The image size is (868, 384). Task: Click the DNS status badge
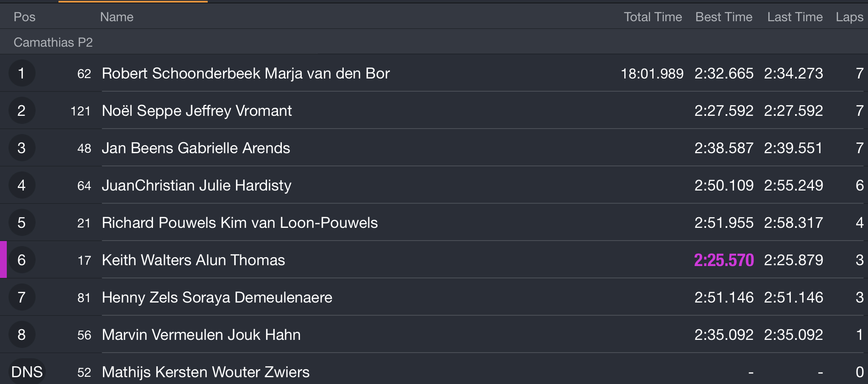coord(27,372)
